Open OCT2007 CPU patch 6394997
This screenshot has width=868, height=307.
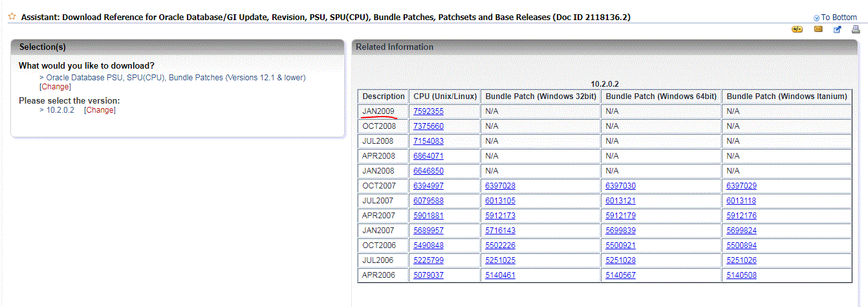point(428,186)
